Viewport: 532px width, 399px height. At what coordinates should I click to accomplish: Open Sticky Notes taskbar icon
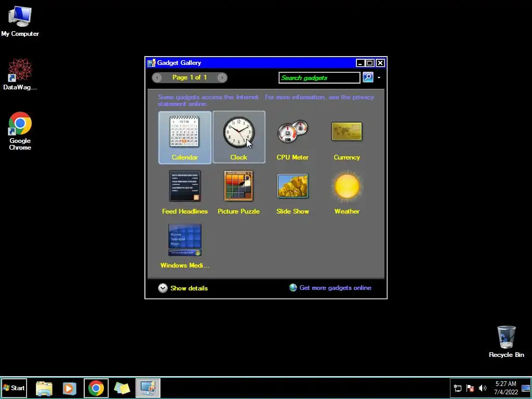coord(122,388)
